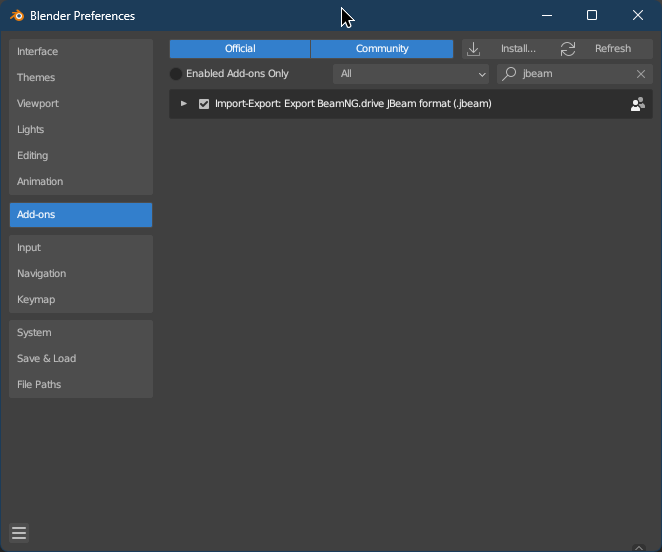The image size is (662, 552).
Task: Toggle the Official add-ons filter
Action: pyautogui.click(x=240, y=49)
